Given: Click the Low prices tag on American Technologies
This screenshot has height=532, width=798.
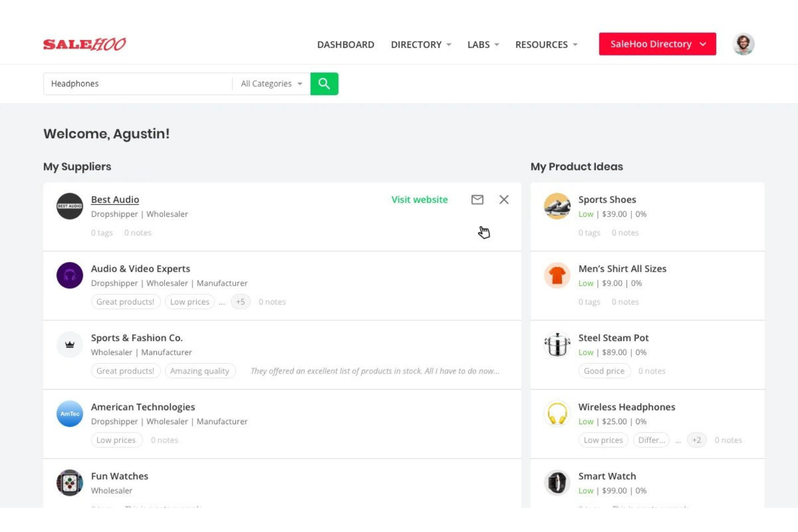Looking at the screenshot, I should pyautogui.click(x=116, y=440).
